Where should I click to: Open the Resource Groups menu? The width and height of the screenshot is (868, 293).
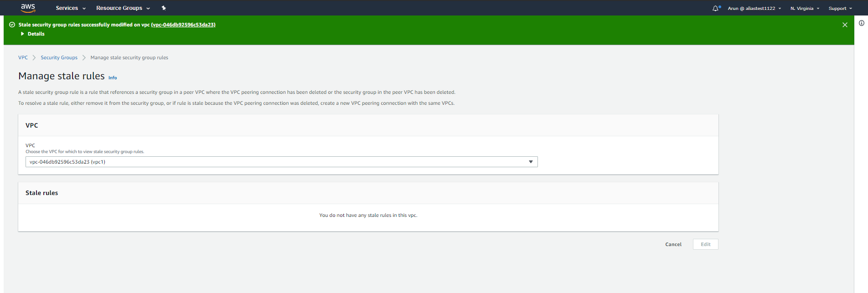(123, 8)
